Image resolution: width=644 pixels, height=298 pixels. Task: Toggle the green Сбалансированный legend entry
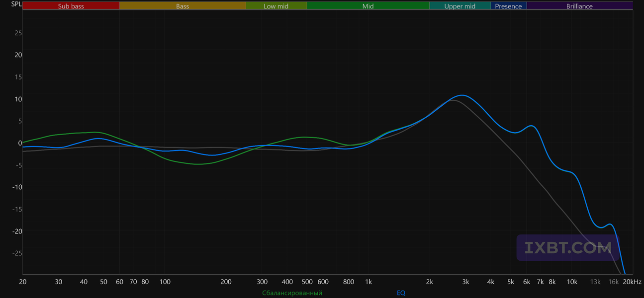(292, 293)
